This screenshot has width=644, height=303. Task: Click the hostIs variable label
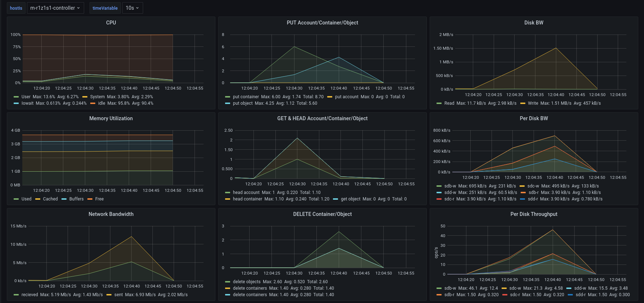(16, 8)
